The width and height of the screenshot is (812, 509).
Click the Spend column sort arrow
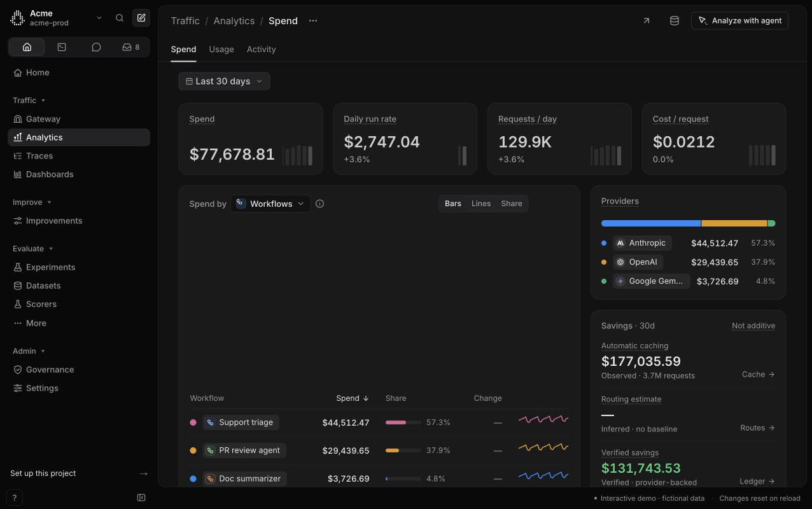point(366,398)
